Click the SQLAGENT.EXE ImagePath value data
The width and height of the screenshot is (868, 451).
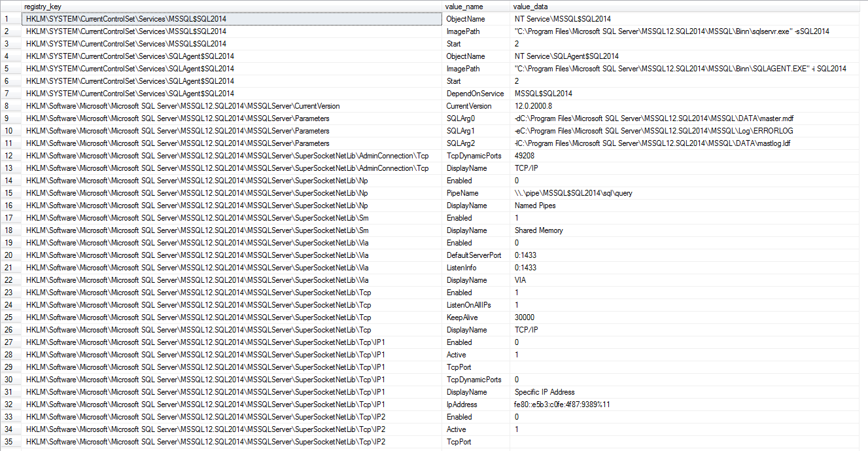coord(680,69)
